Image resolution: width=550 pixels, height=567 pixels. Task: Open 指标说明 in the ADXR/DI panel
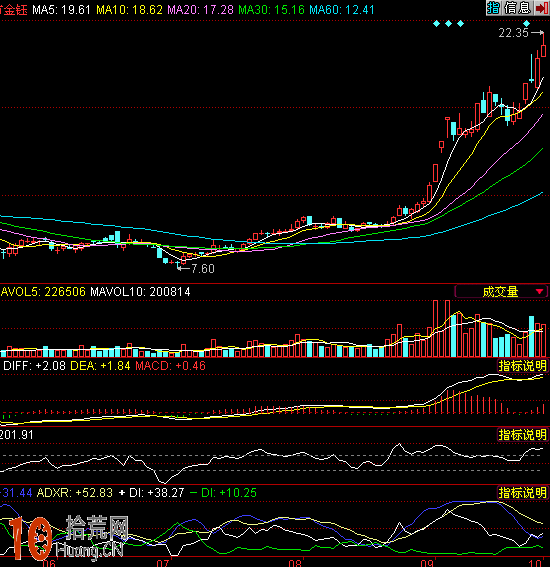pyautogui.click(x=522, y=493)
